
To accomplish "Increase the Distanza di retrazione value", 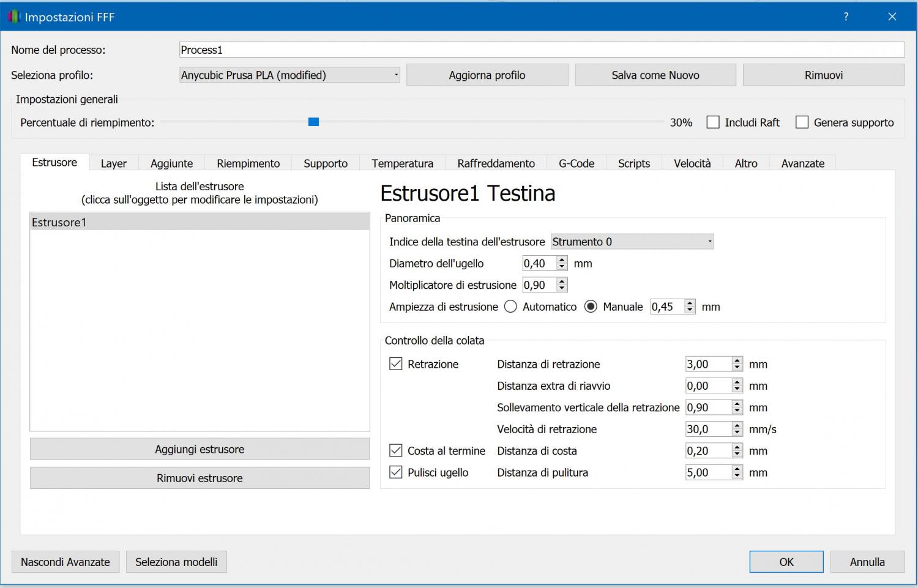I will pos(737,360).
